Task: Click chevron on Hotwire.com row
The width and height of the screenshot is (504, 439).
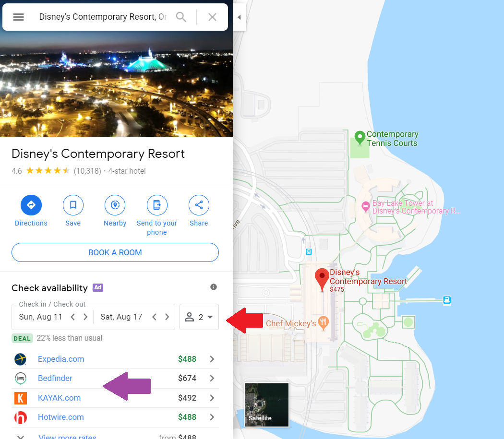Action: pyautogui.click(x=212, y=417)
